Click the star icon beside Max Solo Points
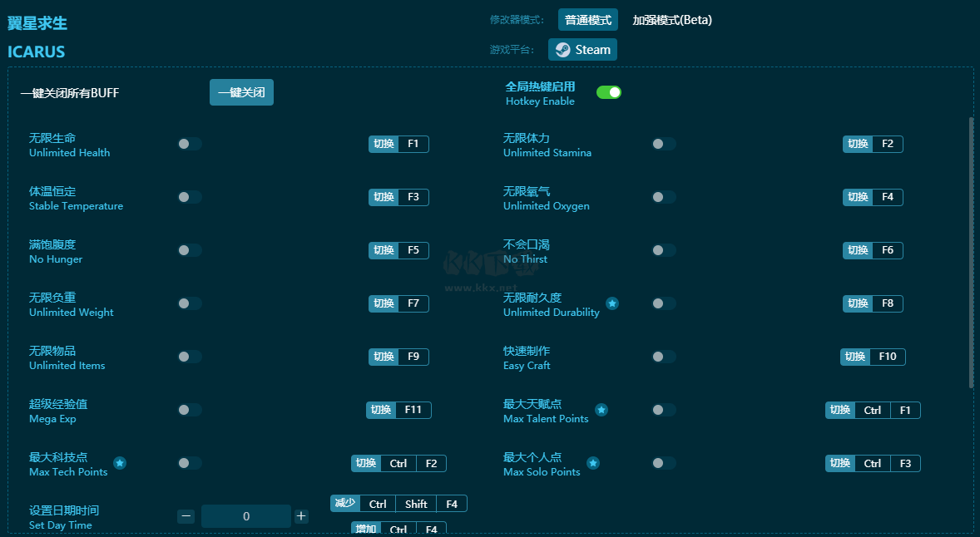 [593, 463]
